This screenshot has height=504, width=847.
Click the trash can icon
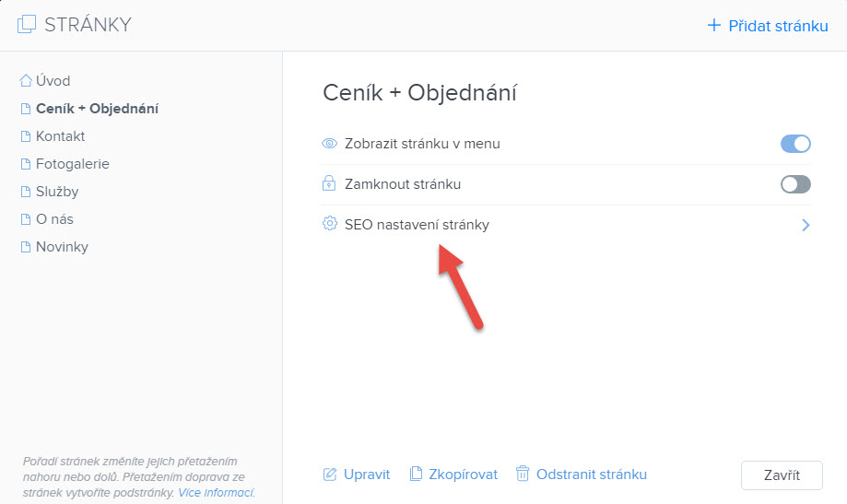[x=523, y=474]
